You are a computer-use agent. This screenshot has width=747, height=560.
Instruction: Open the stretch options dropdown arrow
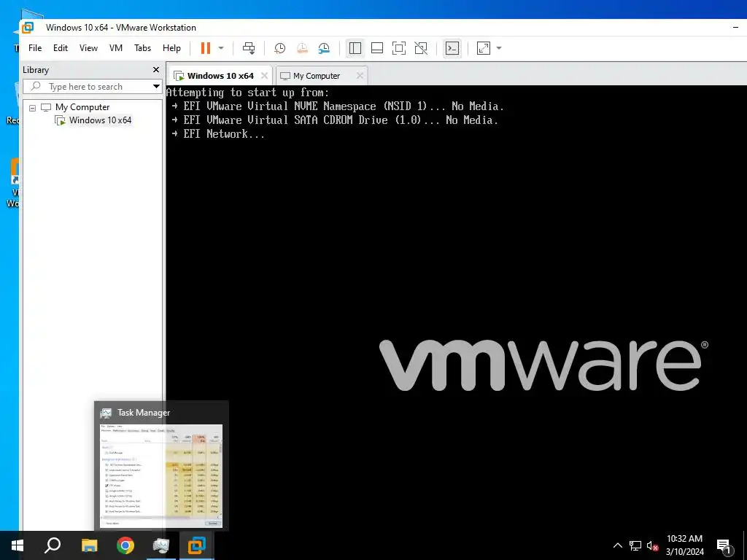[x=499, y=48]
